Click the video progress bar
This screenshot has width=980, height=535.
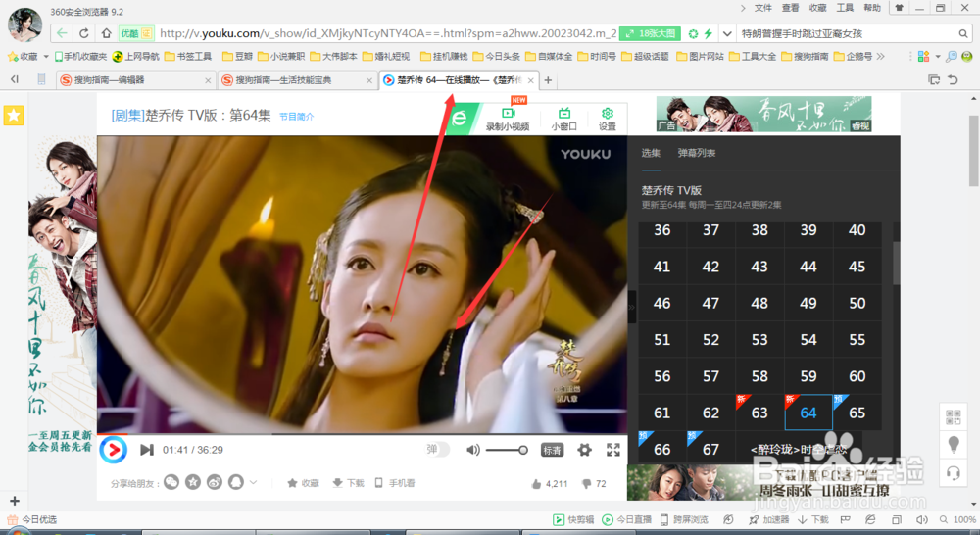tap(362, 433)
